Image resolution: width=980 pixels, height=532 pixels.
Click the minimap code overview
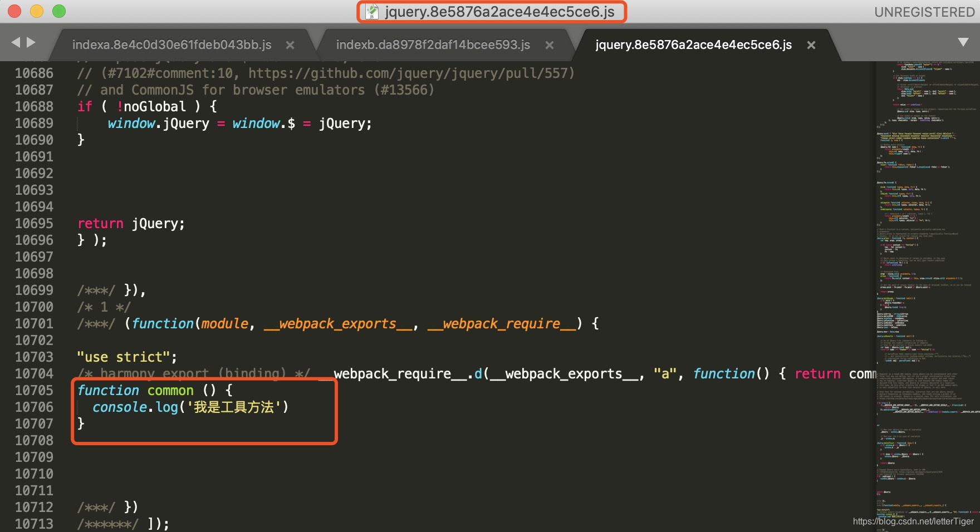927,295
